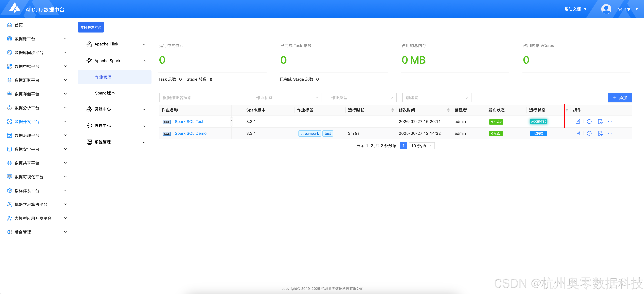Focus the 根据作业名搜索 search field
Screen dimensions: 644x294
point(203,98)
